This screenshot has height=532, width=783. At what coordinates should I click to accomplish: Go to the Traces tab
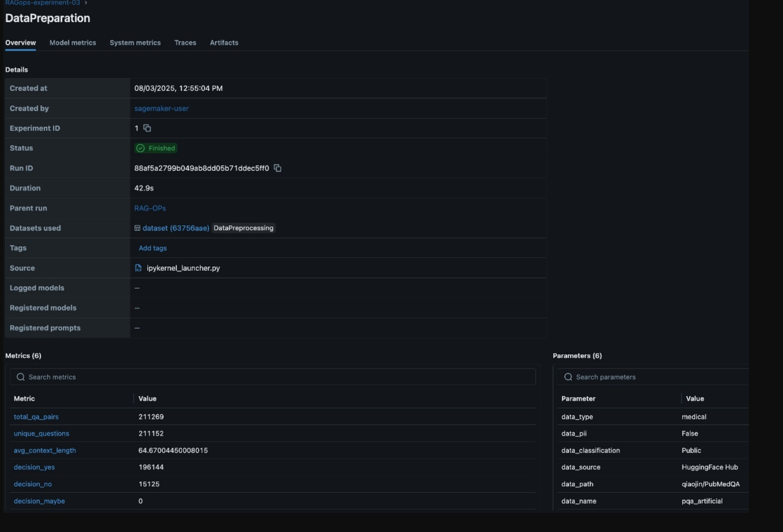click(185, 43)
